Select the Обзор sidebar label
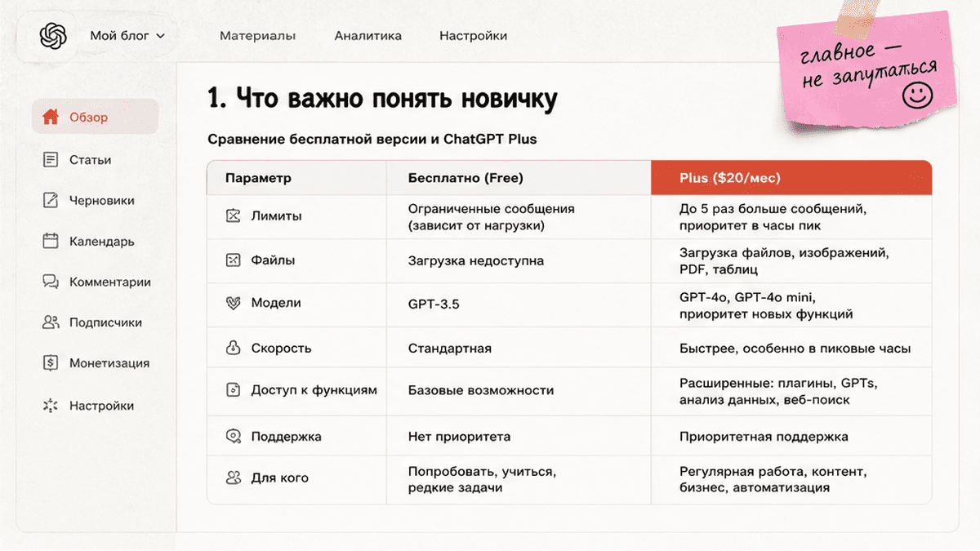The height and width of the screenshot is (551, 980). (88, 118)
